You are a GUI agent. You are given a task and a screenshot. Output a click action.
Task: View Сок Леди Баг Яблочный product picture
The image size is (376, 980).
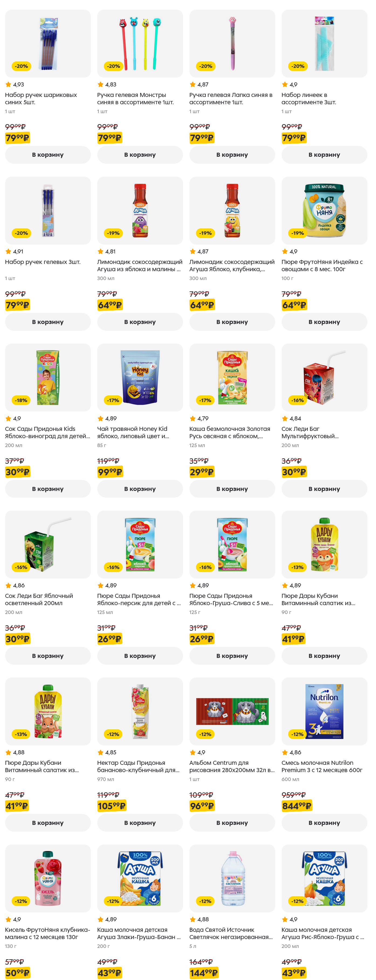tap(47, 545)
